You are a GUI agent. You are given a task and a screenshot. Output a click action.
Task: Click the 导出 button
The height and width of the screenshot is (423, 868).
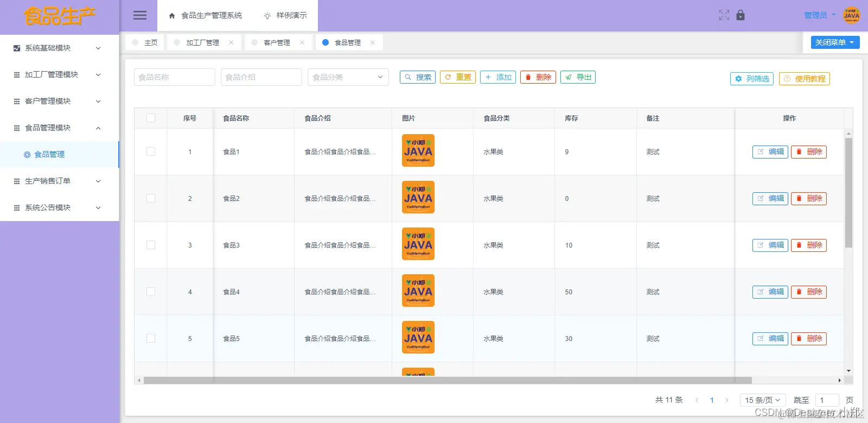(x=578, y=77)
